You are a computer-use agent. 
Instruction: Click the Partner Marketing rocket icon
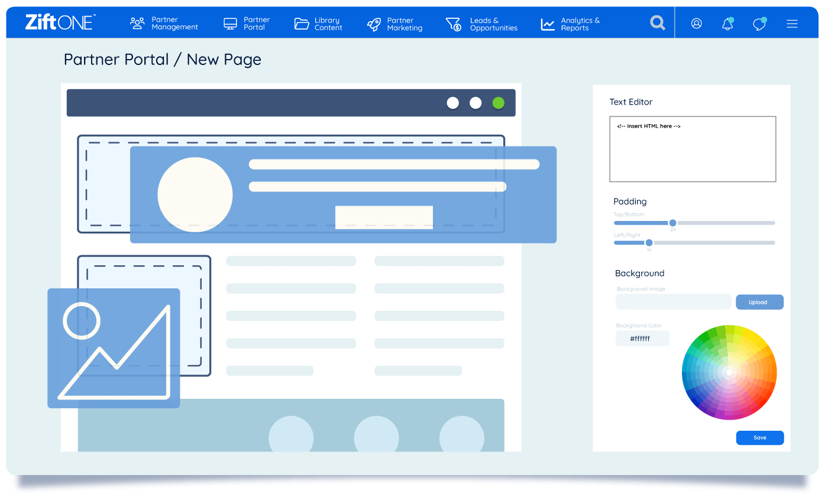pyautogui.click(x=374, y=24)
